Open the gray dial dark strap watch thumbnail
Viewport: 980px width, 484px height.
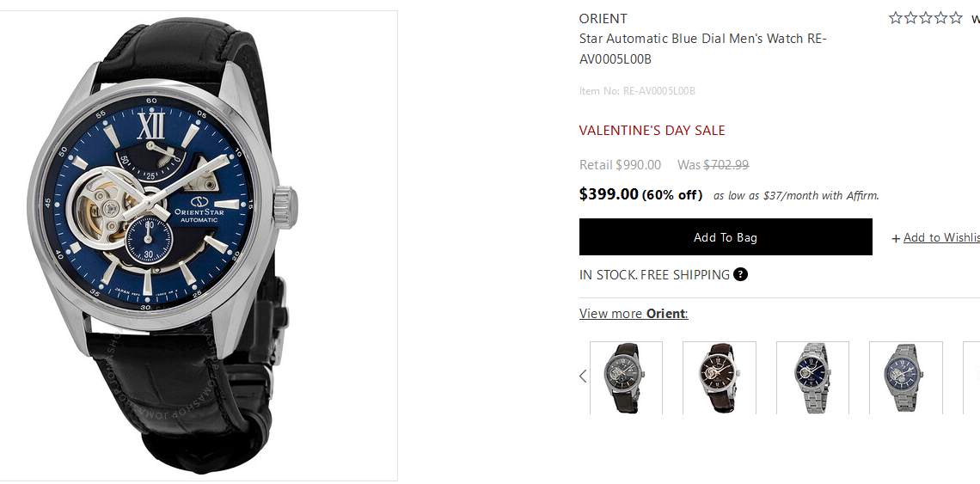(626, 378)
